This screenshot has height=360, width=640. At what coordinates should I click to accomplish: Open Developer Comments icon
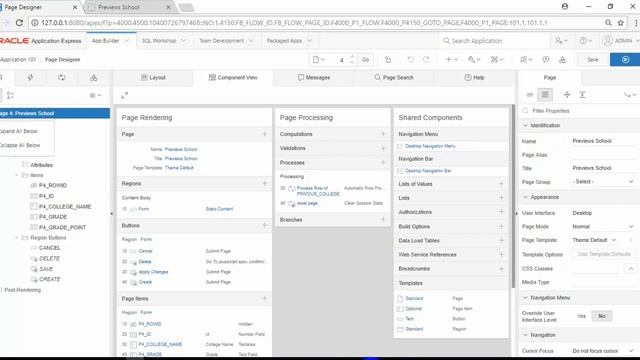pos(546,60)
